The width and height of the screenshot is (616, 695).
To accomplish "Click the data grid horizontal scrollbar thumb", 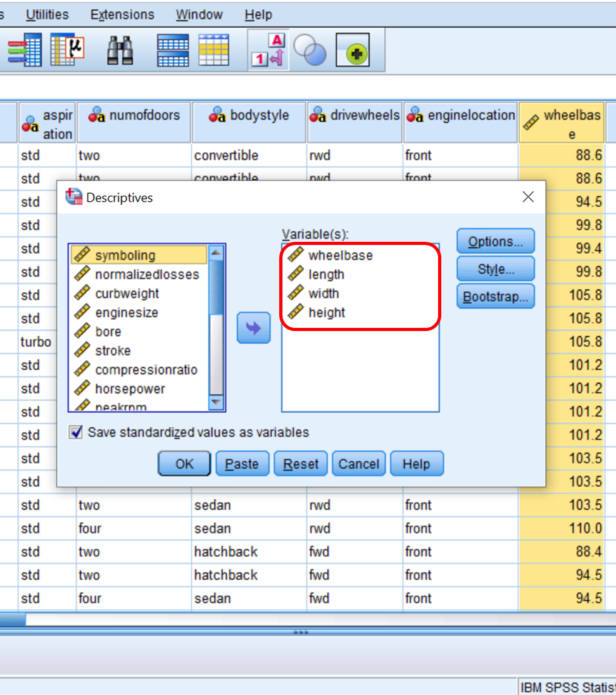I will 13,619.
